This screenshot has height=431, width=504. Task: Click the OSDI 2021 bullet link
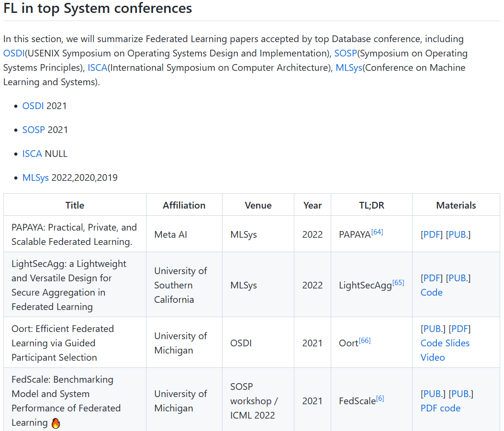(x=33, y=106)
